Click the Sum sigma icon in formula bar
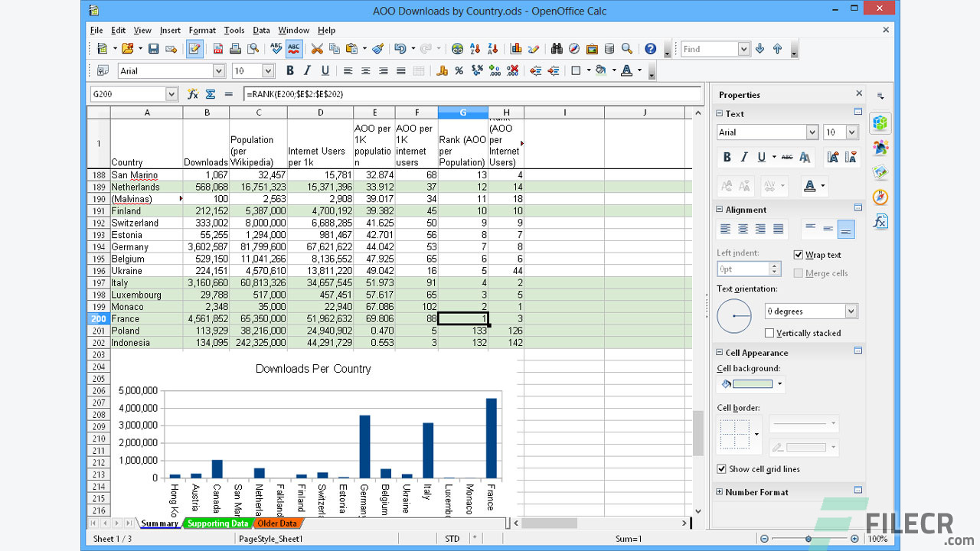980x551 pixels. pyautogui.click(x=211, y=94)
